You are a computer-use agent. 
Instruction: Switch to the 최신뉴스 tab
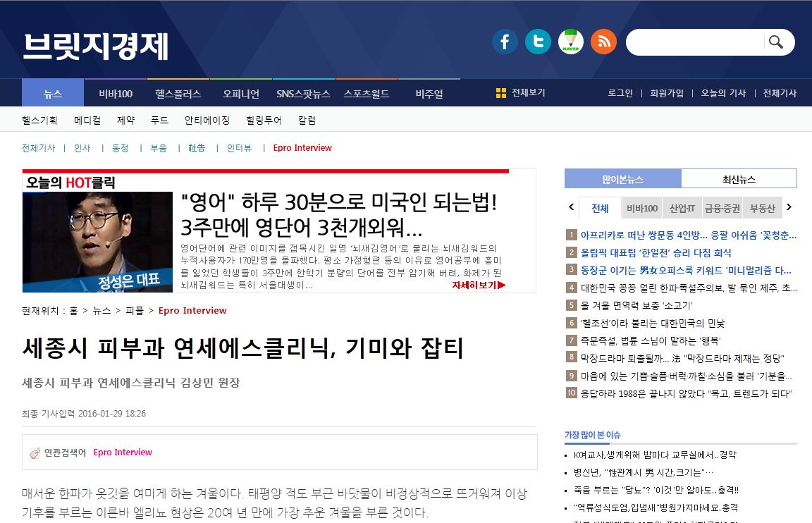(x=739, y=179)
